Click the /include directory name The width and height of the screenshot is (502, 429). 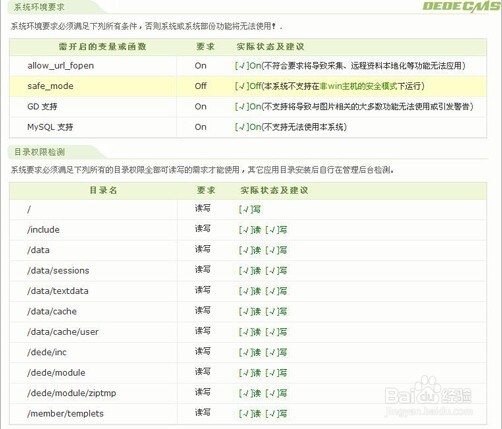tap(43, 230)
